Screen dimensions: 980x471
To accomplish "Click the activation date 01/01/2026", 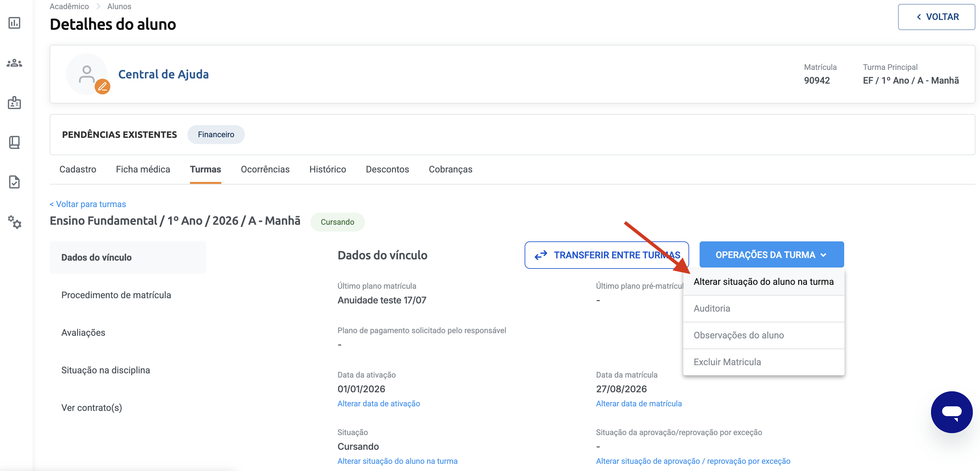I will [x=361, y=389].
